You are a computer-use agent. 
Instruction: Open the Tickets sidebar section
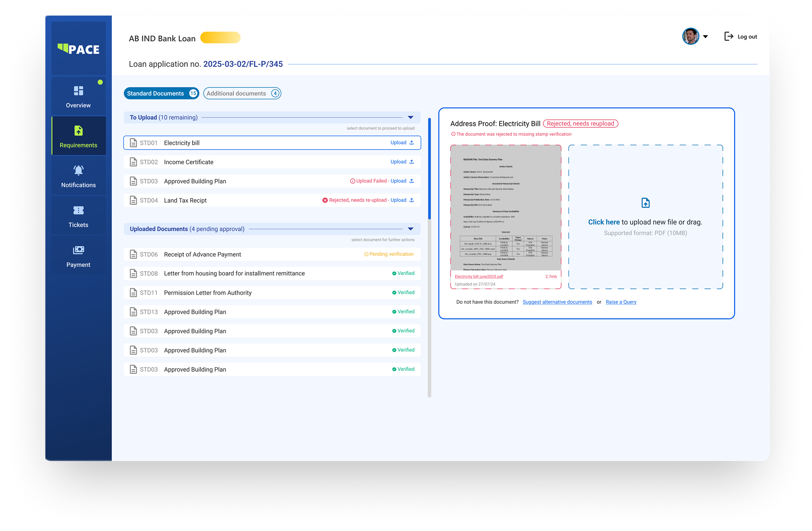(x=78, y=216)
